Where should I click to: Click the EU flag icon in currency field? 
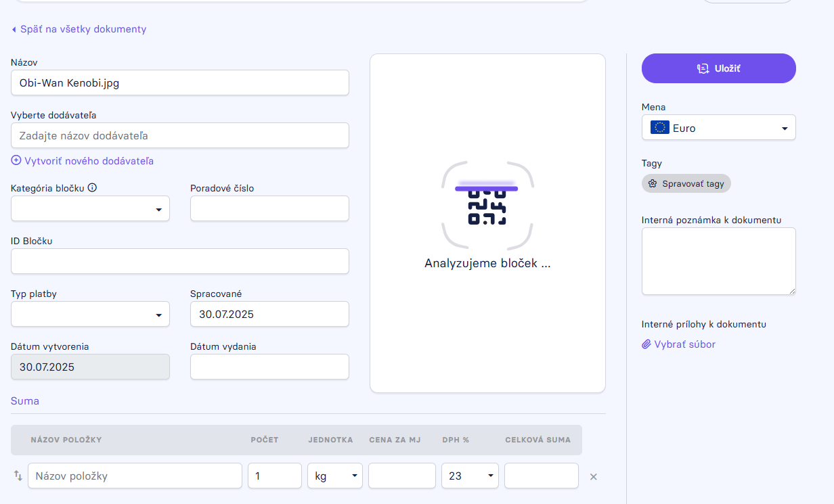(x=660, y=128)
